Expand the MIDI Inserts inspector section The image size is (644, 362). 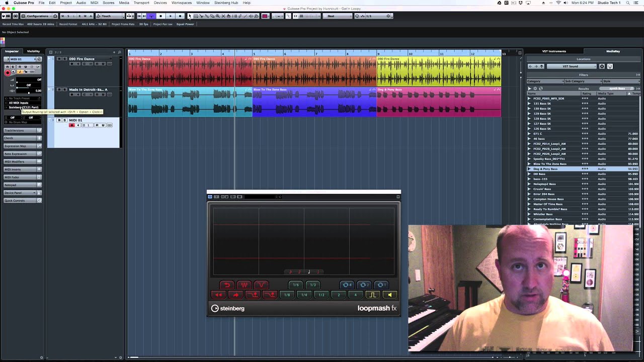(23, 169)
